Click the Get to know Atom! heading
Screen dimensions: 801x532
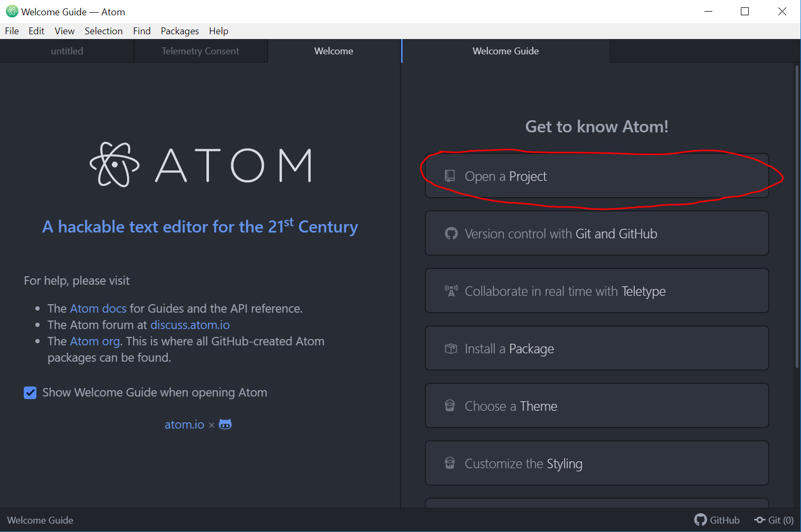597,127
